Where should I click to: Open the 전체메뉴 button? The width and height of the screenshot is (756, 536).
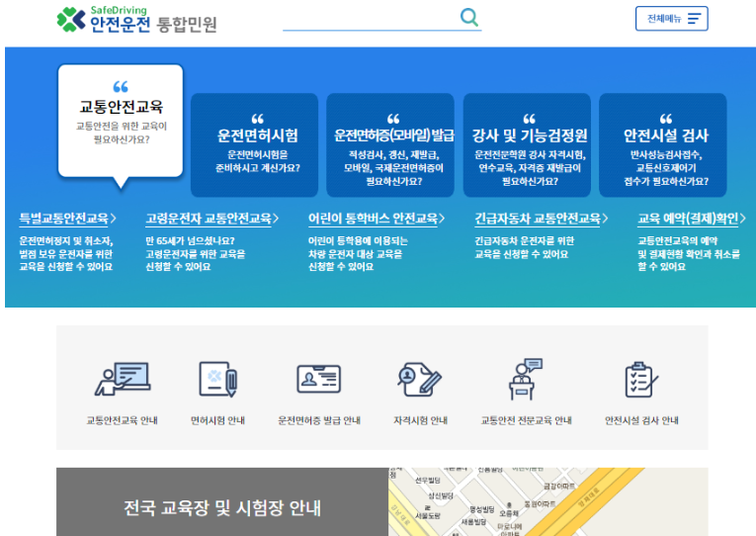pos(671,19)
